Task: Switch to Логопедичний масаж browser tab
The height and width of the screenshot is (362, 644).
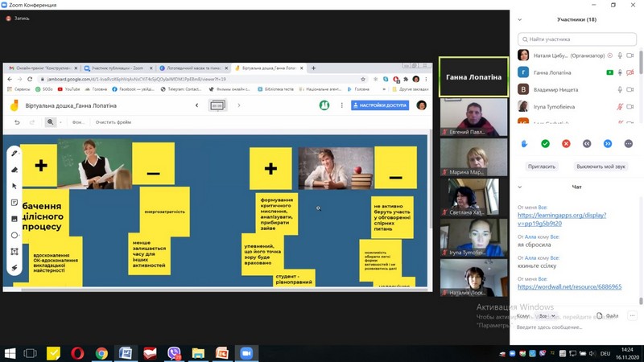Action: pyautogui.click(x=193, y=68)
